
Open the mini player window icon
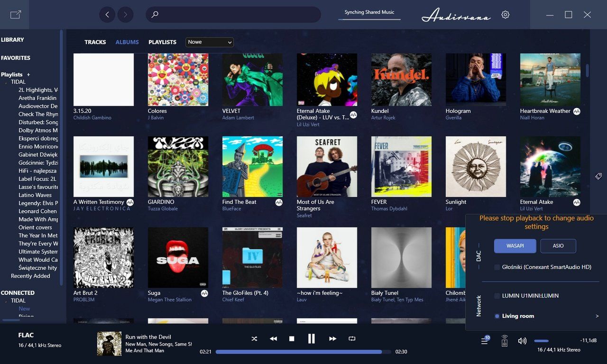click(x=16, y=15)
